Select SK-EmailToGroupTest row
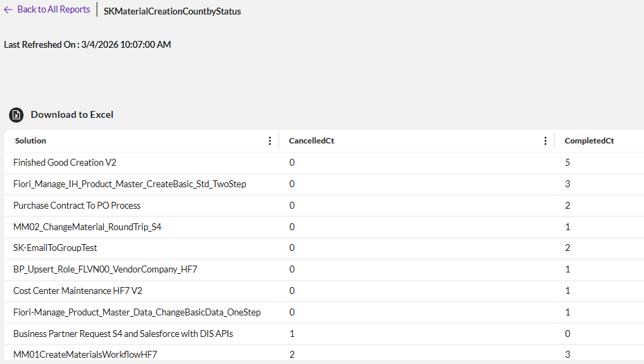Viewport: 644px width, 364px height. click(55, 248)
